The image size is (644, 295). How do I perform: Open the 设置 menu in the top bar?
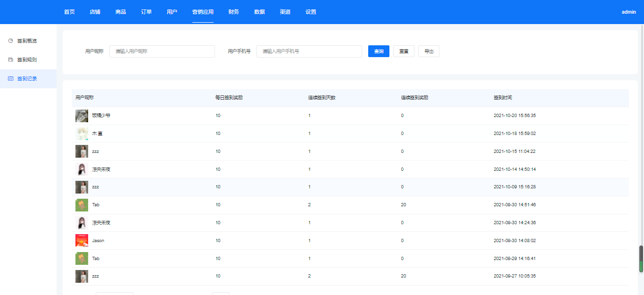coord(311,12)
